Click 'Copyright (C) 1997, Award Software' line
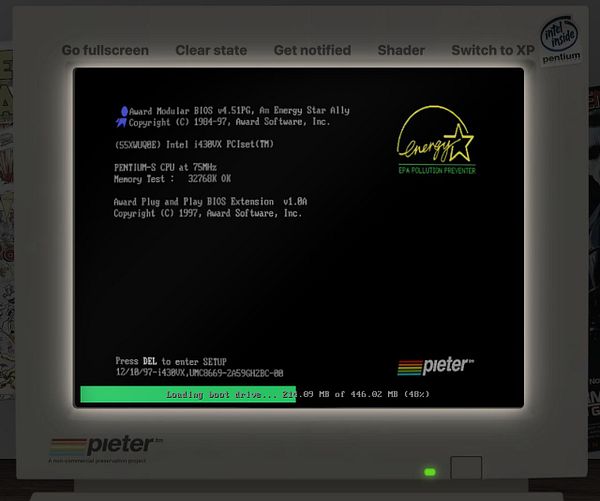600x501 pixels. pyautogui.click(x=208, y=213)
